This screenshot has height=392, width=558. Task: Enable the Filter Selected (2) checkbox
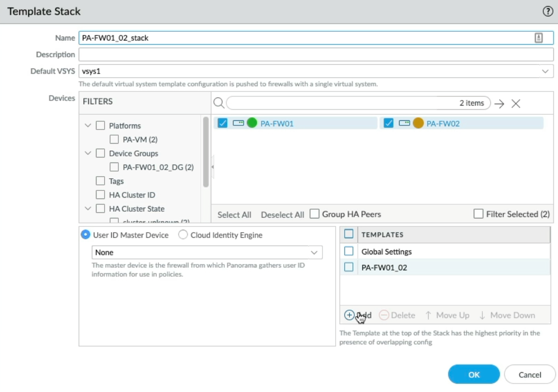click(478, 214)
